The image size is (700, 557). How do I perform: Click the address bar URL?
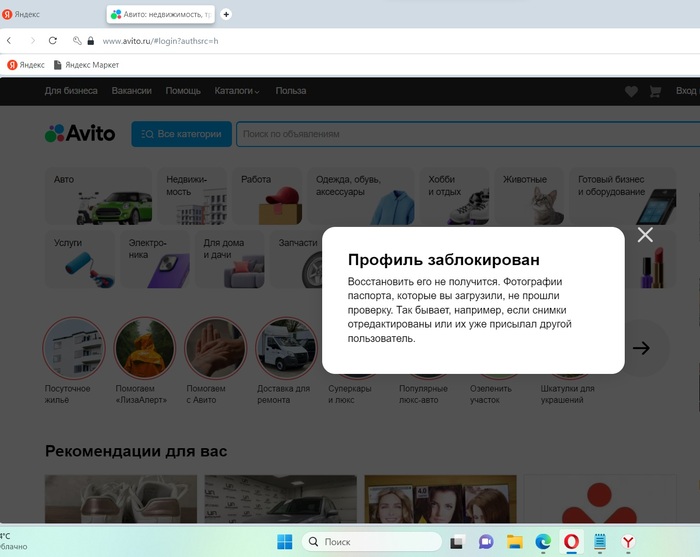pyautogui.click(x=160, y=41)
